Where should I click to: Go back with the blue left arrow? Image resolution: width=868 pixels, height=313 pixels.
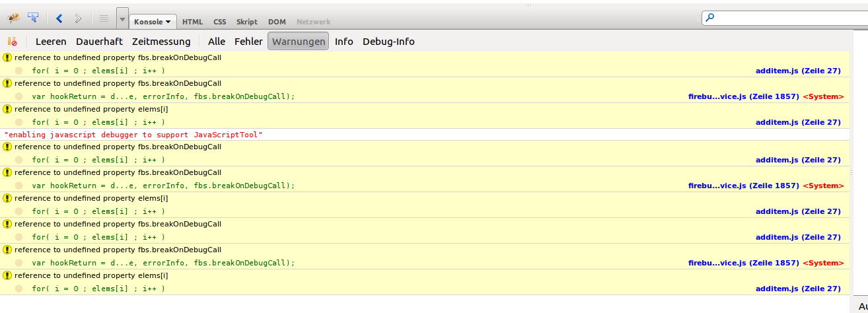coord(59,19)
